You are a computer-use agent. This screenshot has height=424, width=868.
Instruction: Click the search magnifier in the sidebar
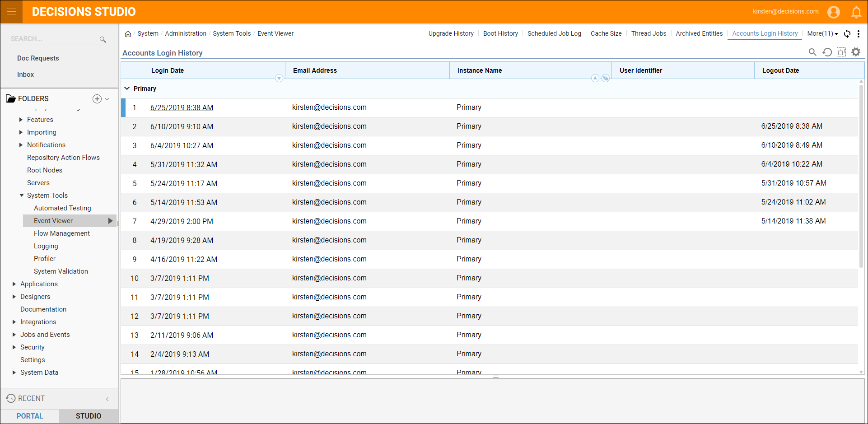point(103,40)
